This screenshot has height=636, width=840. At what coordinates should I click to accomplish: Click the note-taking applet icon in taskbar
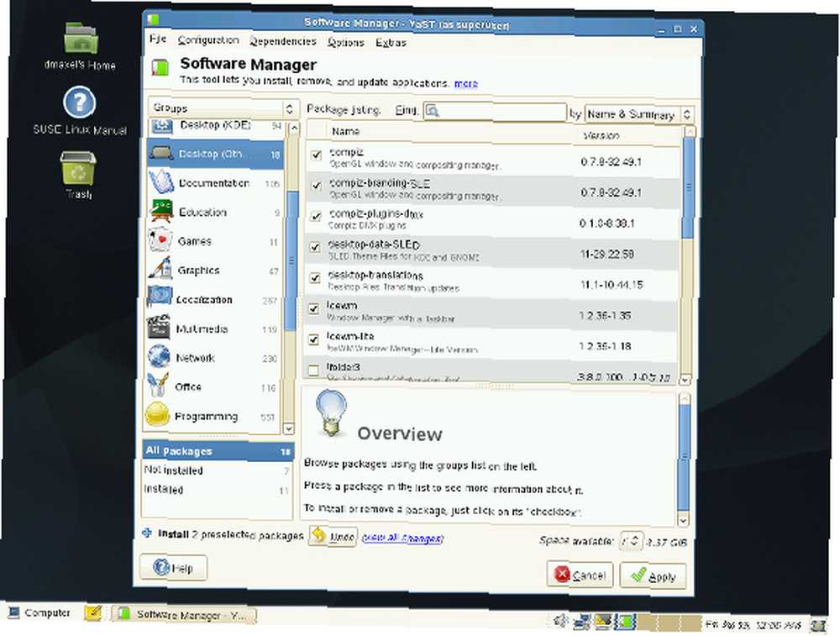point(93,612)
